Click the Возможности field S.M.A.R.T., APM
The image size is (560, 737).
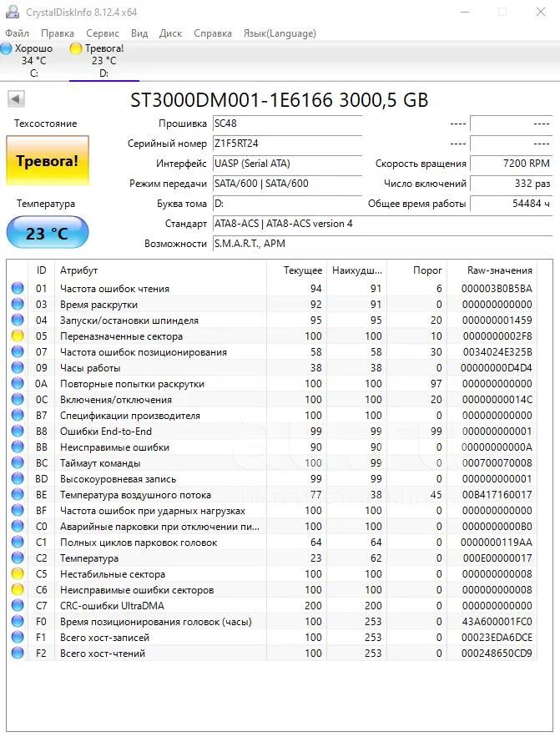tap(382, 244)
